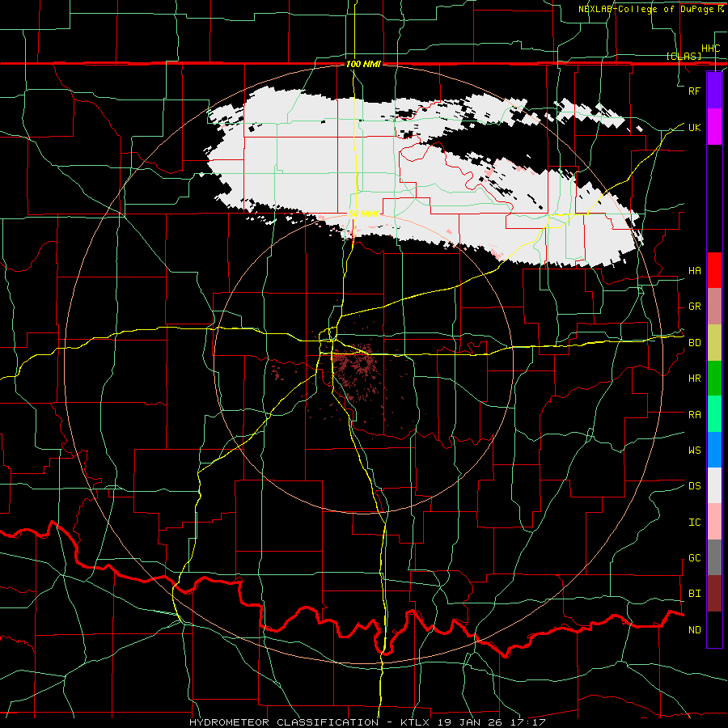Click the ND legend label
Viewport: 728px width, 728px height.
(x=694, y=630)
